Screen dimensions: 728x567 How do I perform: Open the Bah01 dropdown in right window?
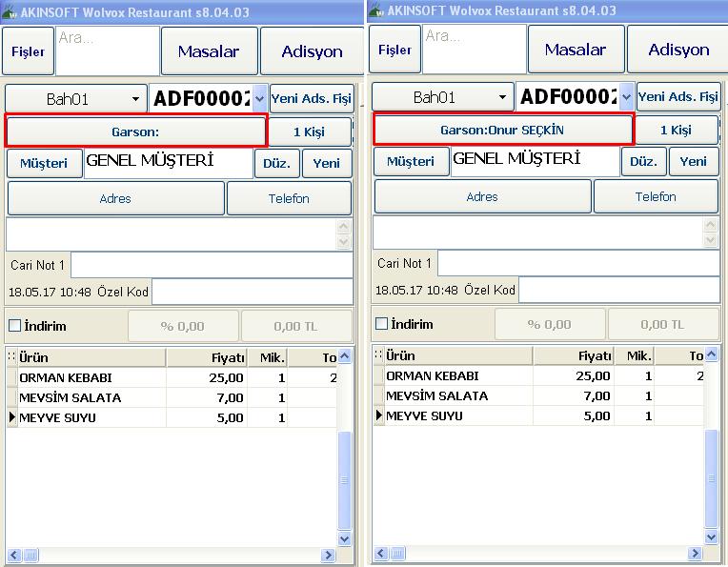pos(443,96)
